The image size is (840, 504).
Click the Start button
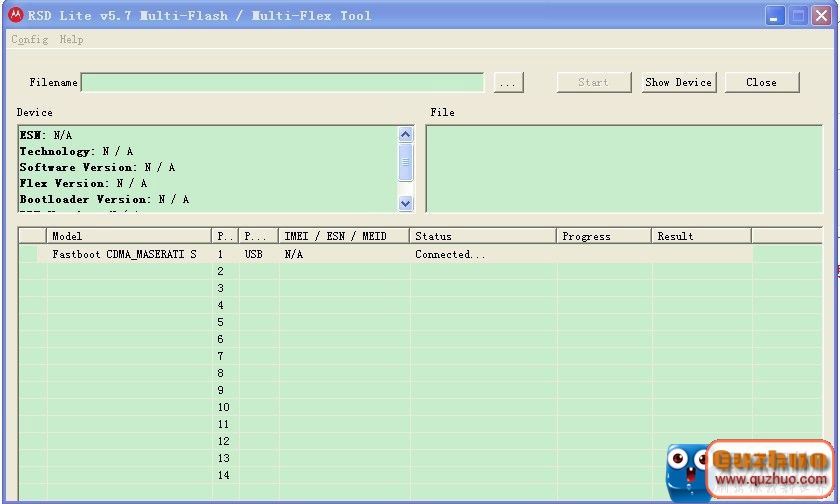[594, 82]
